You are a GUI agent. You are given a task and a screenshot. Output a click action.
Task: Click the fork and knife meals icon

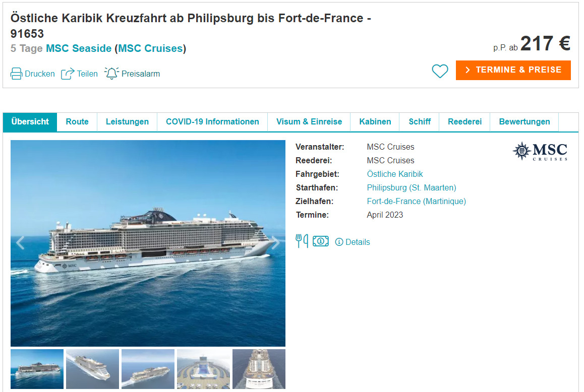302,241
